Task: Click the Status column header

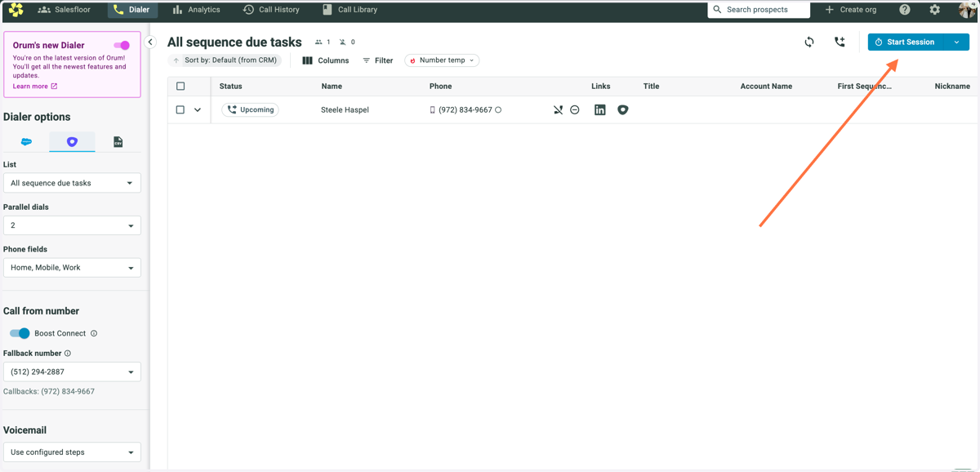Action: pyautogui.click(x=230, y=86)
